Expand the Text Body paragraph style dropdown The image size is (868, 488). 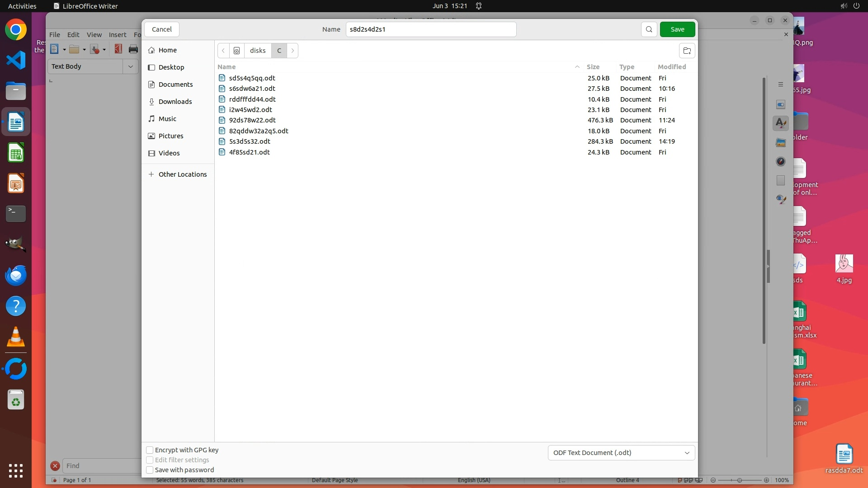pos(131,66)
